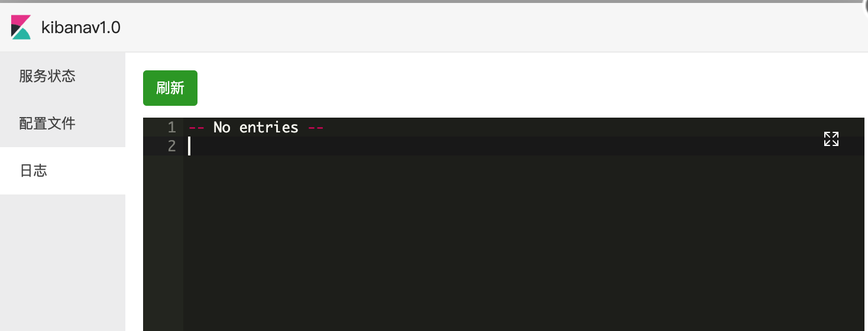The image size is (868, 331).
Task: Click the trailing red '--' after 'entries'
Action: (x=316, y=127)
